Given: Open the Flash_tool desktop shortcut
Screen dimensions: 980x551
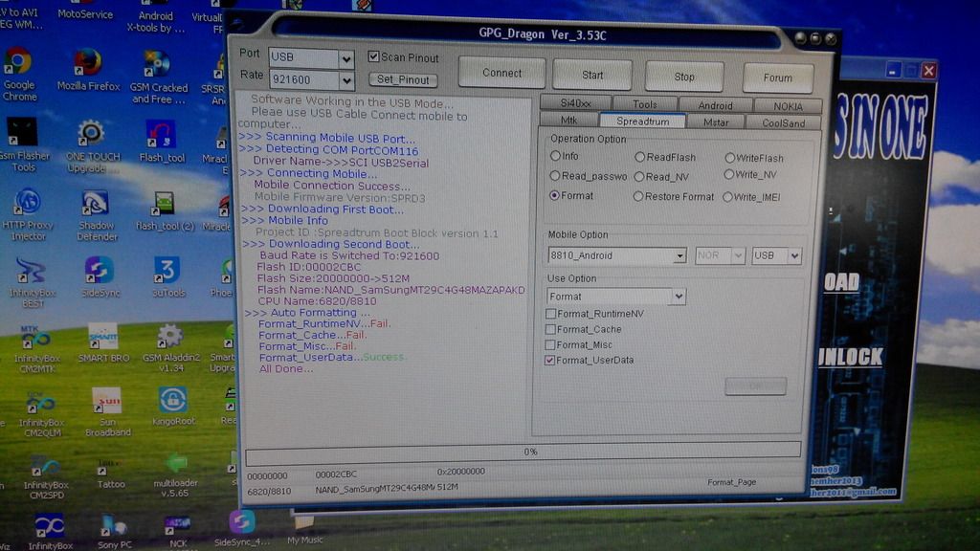Looking at the screenshot, I should pos(162,142).
